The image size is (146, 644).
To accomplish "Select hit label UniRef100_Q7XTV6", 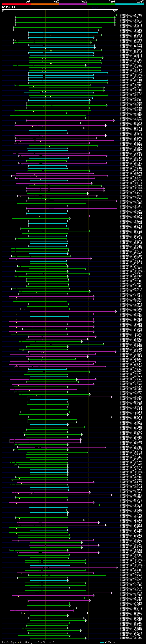I will pyautogui.click(x=131, y=50).
